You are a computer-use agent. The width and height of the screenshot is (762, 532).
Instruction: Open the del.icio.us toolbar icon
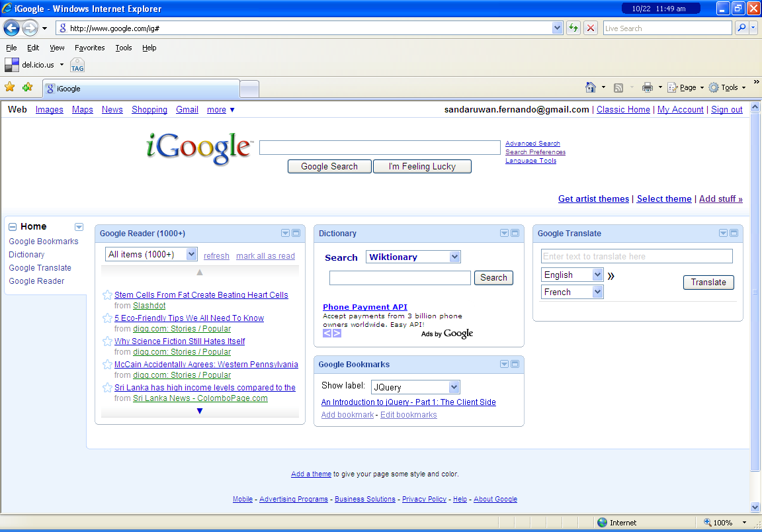pyautogui.click(x=12, y=65)
